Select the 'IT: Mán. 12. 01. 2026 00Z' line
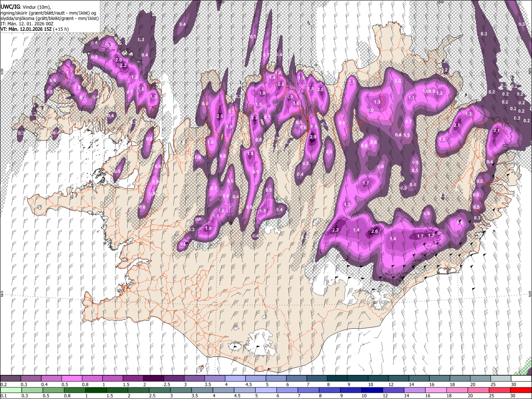 point(27,24)
